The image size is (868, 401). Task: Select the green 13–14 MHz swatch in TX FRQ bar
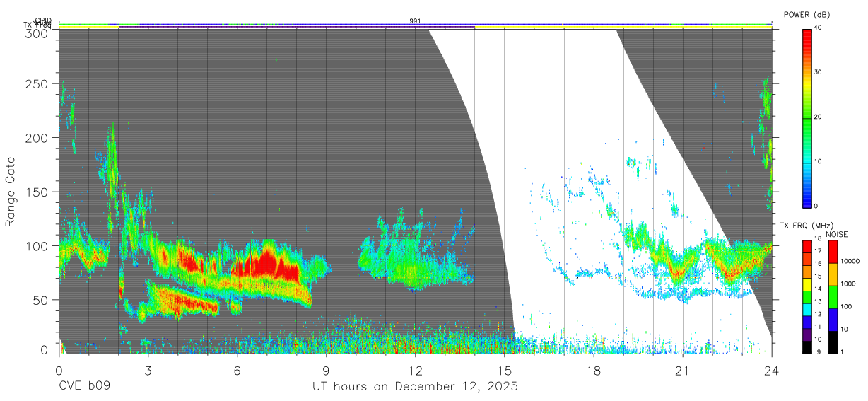click(807, 296)
